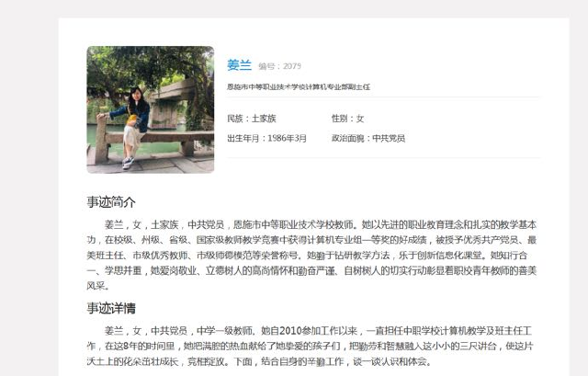Click the 事迹简介 line that begins with 一、学思并重
Screen dimensions: 588x376
pyautogui.click(x=311, y=270)
